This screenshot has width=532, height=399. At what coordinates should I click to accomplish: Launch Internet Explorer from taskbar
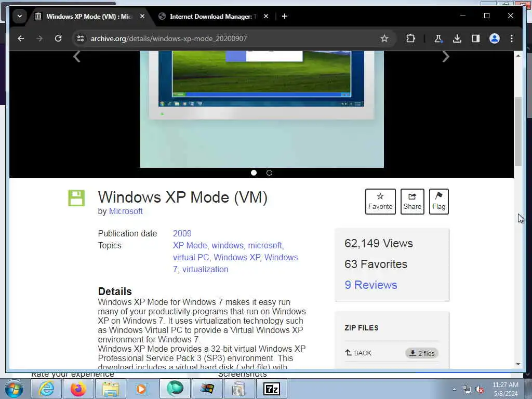(46, 389)
